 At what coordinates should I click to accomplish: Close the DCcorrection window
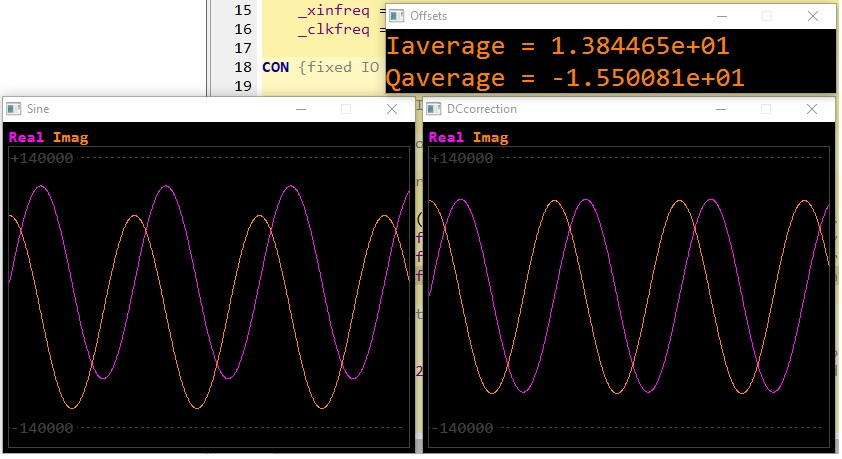tap(813, 109)
